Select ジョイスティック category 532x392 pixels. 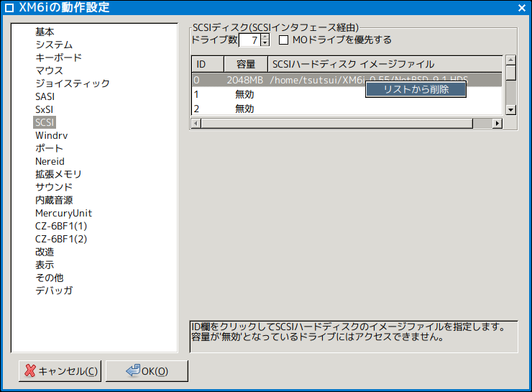pyautogui.click(x=73, y=83)
